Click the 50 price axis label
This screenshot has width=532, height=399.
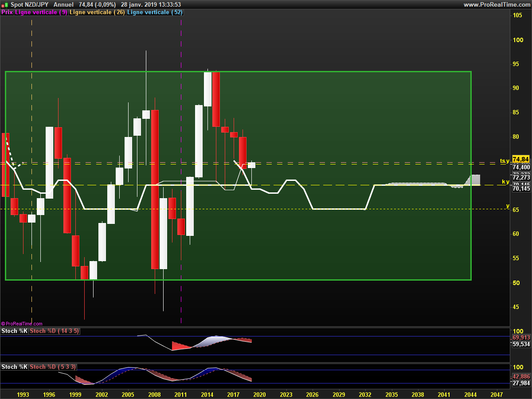pos(516,282)
